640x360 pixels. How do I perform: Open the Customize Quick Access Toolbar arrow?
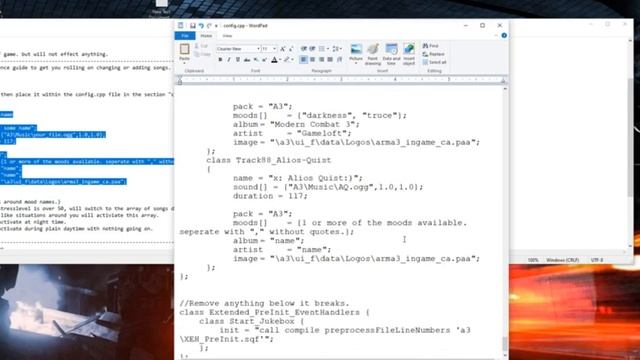pyautogui.click(x=216, y=26)
